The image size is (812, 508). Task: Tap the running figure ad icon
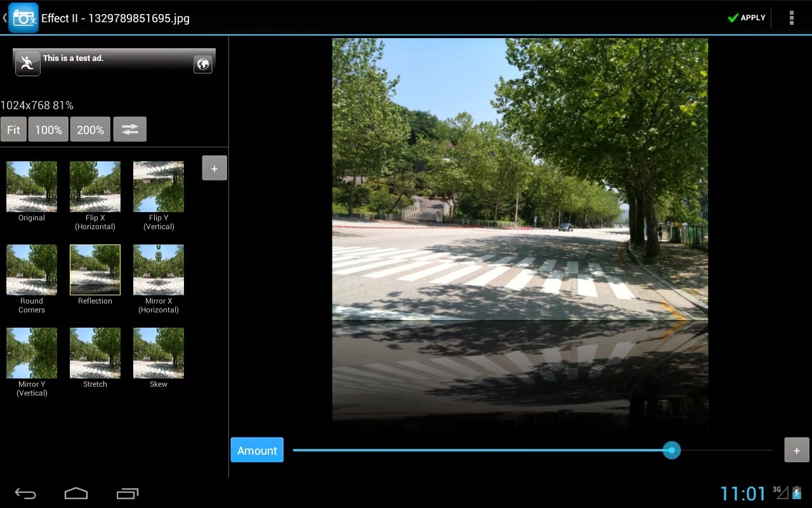point(27,63)
